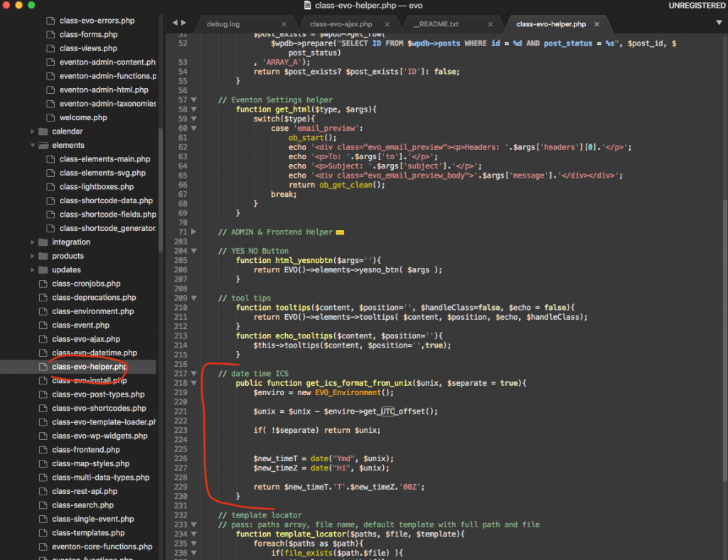Fold the code block at line 57
Screen dimensions: 728x560
193,99
